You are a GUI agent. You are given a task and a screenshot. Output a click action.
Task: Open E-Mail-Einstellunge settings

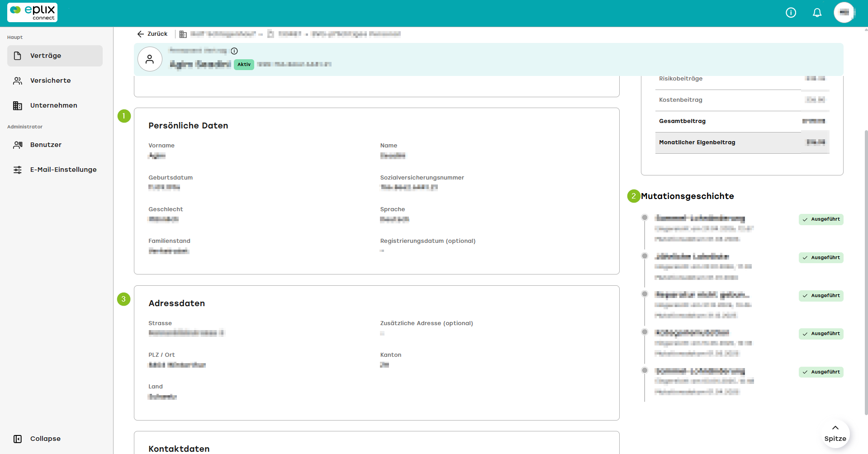click(x=55, y=170)
